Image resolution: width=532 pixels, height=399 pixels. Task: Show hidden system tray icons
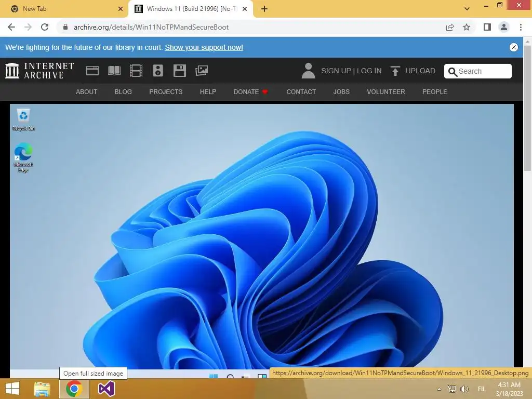click(440, 389)
